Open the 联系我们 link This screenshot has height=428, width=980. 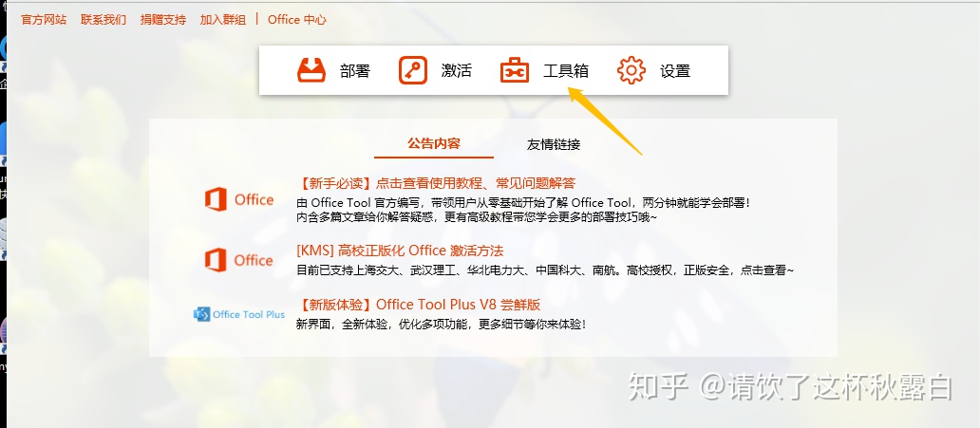tap(104, 19)
